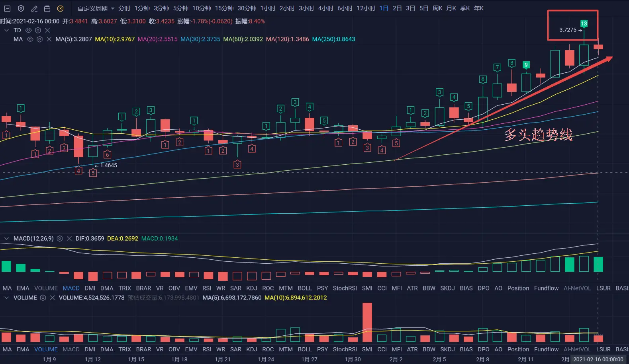Remove the TD indicator with its X
The height and width of the screenshot is (364, 629).
tap(47, 30)
